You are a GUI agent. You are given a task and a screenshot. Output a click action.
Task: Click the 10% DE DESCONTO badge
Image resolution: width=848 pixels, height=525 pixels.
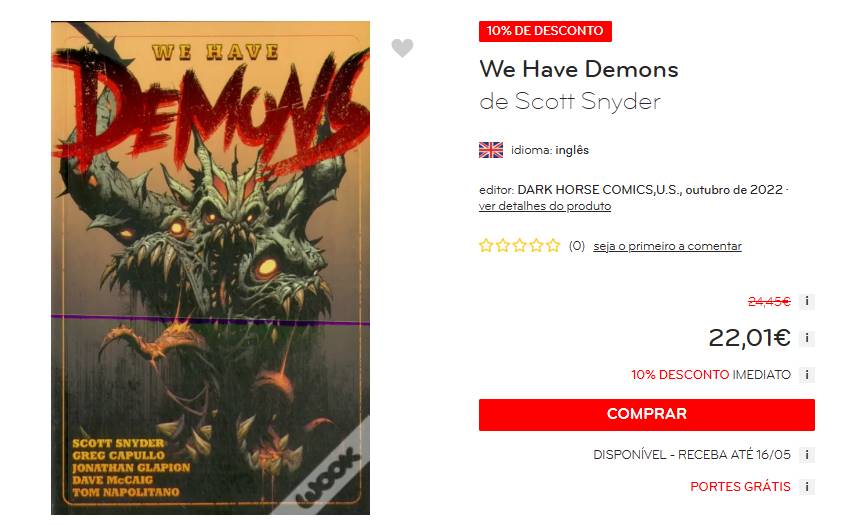tap(545, 31)
